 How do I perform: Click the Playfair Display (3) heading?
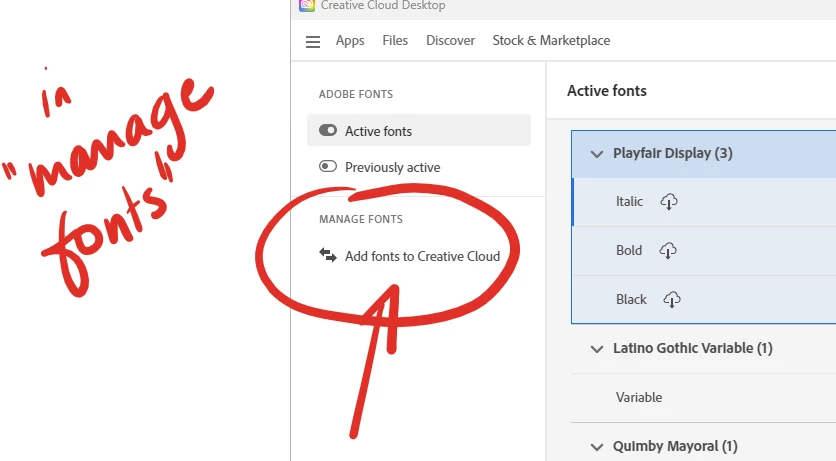click(x=672, y=153)
